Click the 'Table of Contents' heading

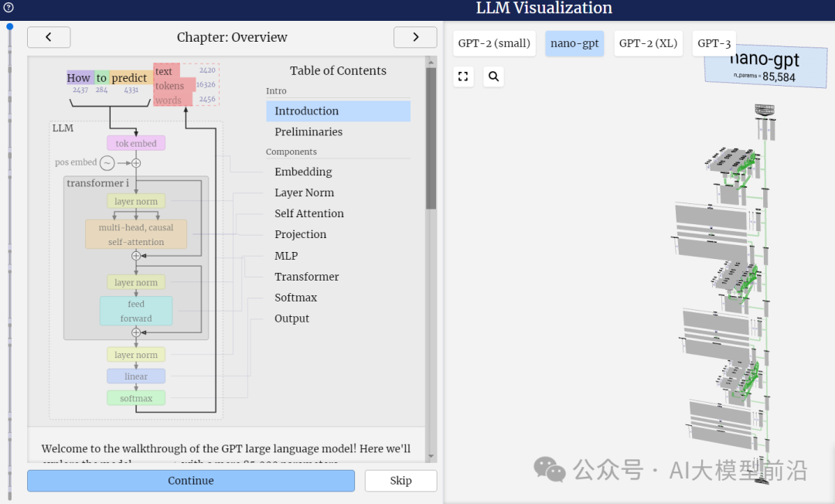coord(338,71)
